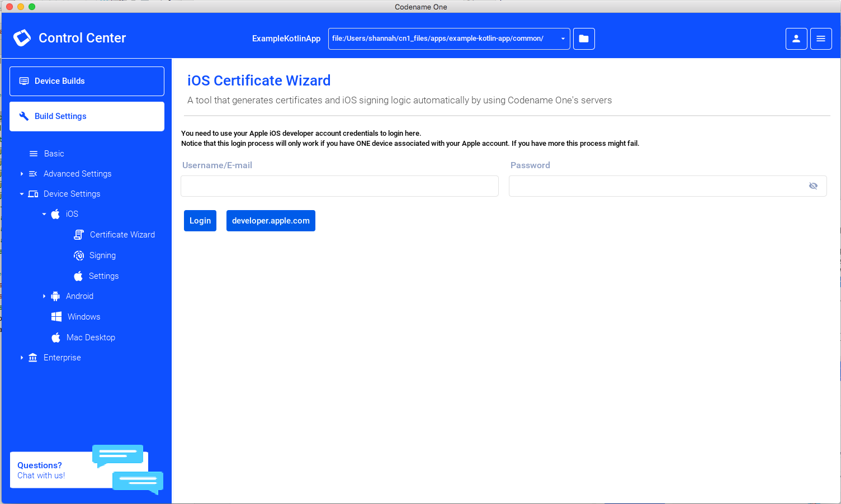Click the Android label

(79, 296)
